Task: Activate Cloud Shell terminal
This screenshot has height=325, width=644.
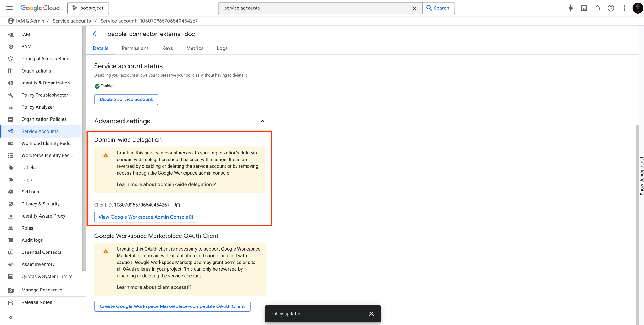Action: tap(584, 8)
